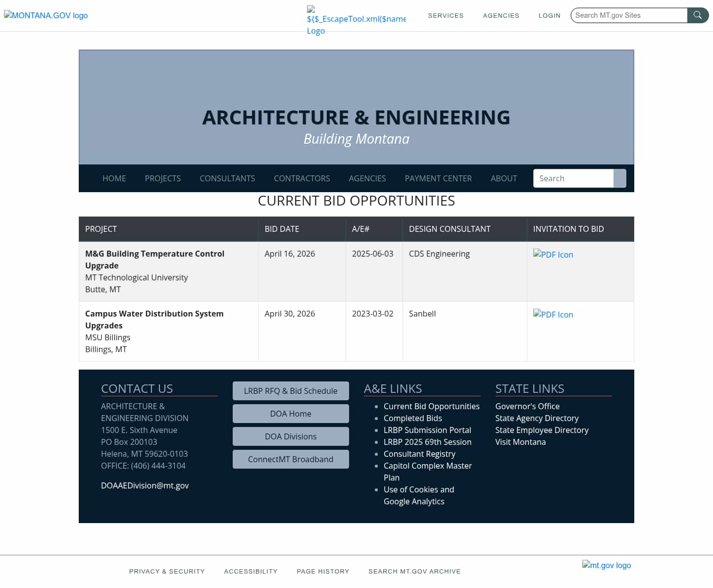The image size is (713, 588).
Task: Select the PROJECTS navigation item
Action: tap(162, 178)
